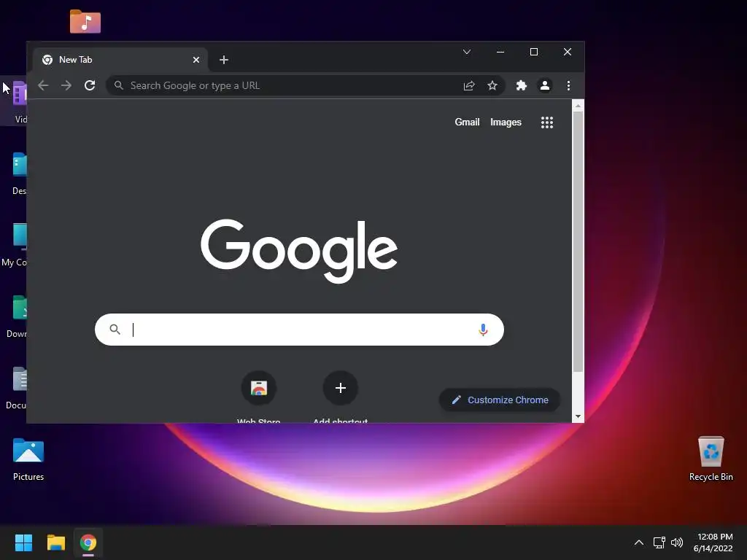
Task: Open the Chrome profile avatar
Action: coord(545,86)
